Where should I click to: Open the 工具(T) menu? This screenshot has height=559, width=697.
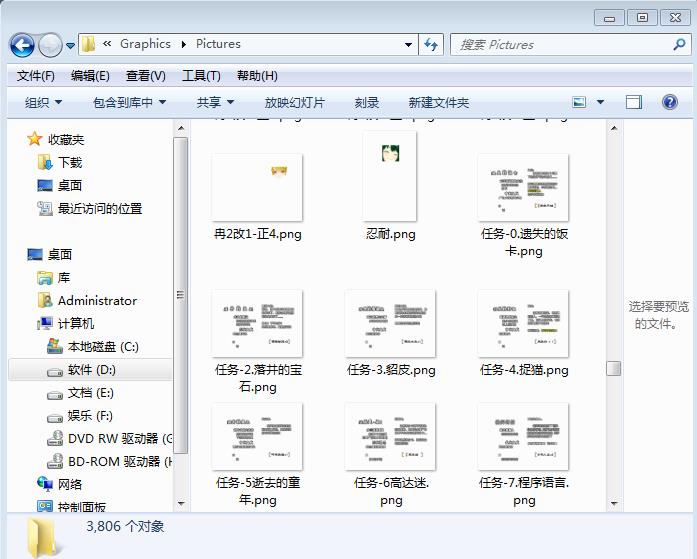tap(201, 76)
